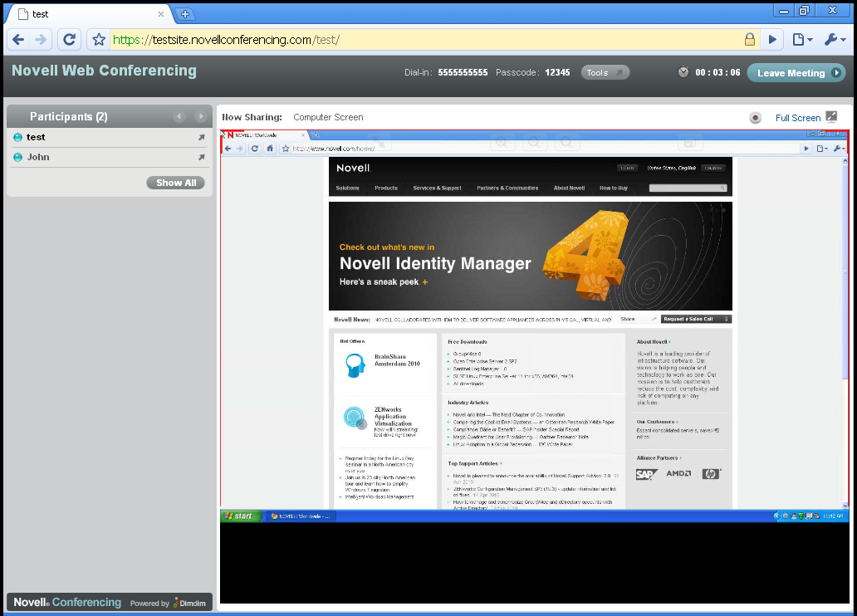Image resolution: width=857 pixels, height=616 pixels.
Task: Click the meeting timer clock icon
Action: (683, 72)
